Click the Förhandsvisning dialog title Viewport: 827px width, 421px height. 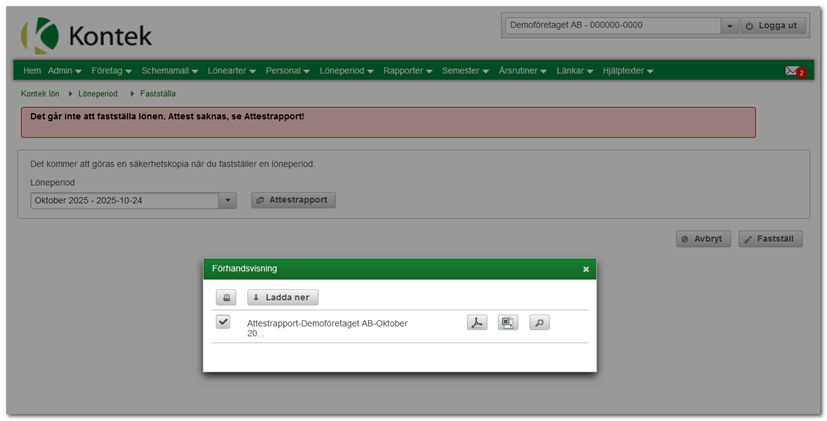coord(244,269)
